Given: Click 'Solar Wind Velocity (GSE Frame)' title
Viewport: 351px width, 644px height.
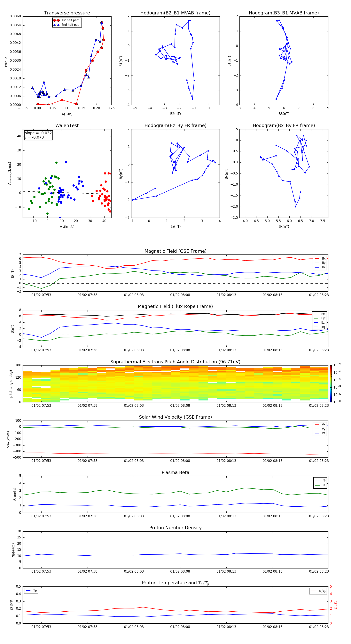Looking at the screenshot, I should point(175,417).
